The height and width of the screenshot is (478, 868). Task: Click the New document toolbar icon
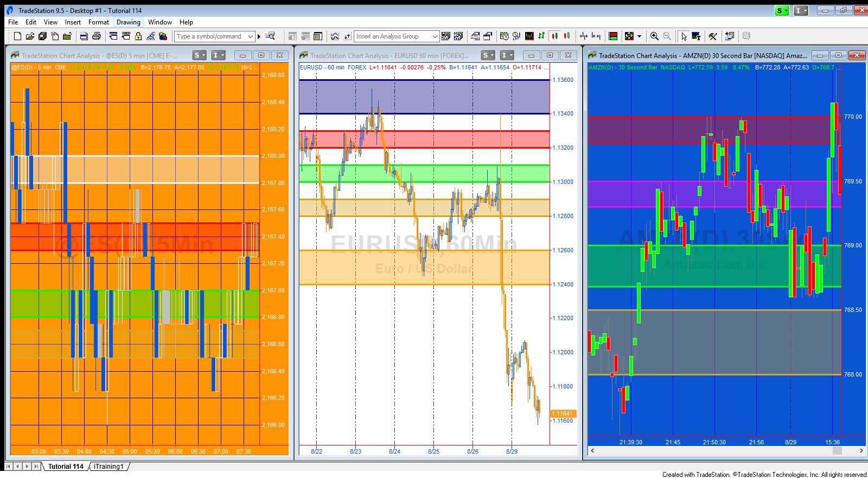point(17,36)
